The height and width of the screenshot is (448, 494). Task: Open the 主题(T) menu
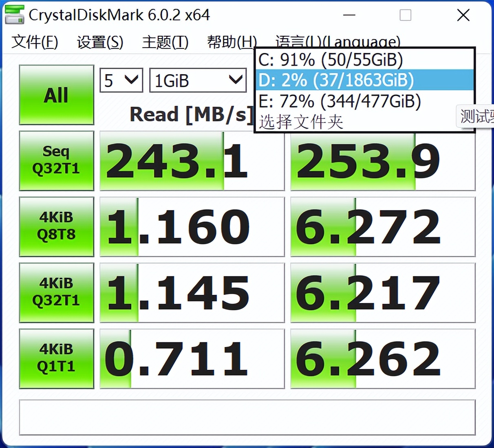165,42
